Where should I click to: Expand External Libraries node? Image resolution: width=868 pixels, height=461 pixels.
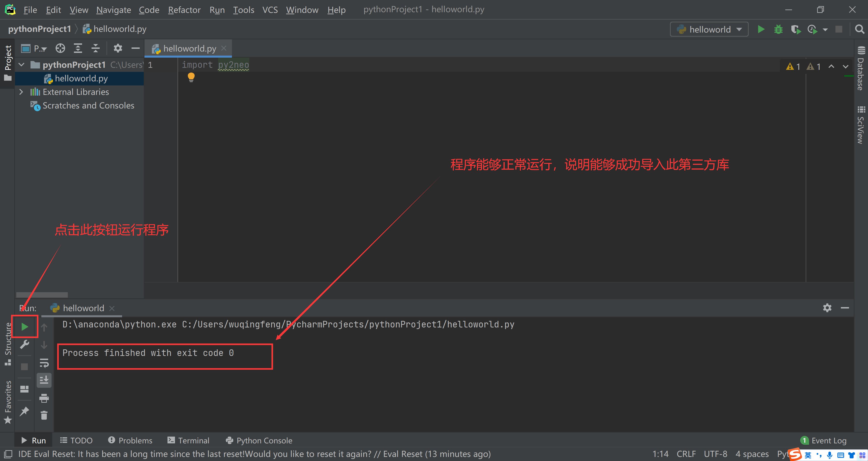point(21,92)
